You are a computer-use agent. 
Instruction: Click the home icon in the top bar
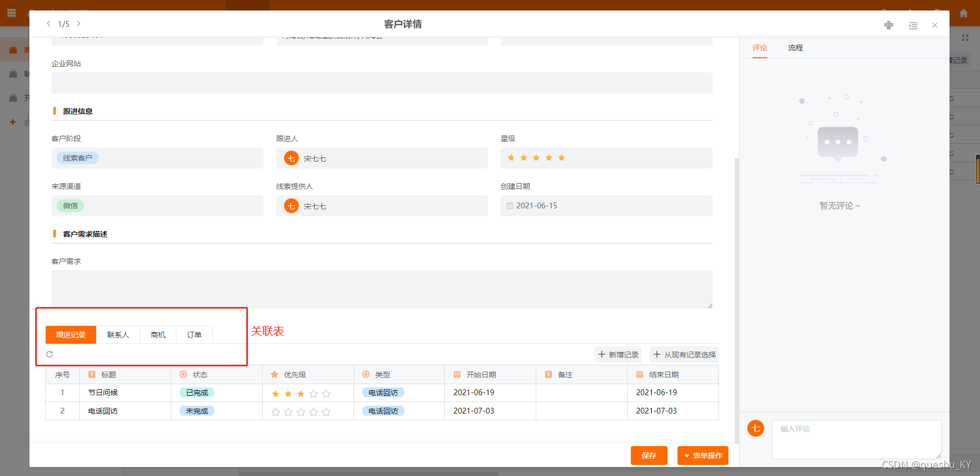[964, 13]
